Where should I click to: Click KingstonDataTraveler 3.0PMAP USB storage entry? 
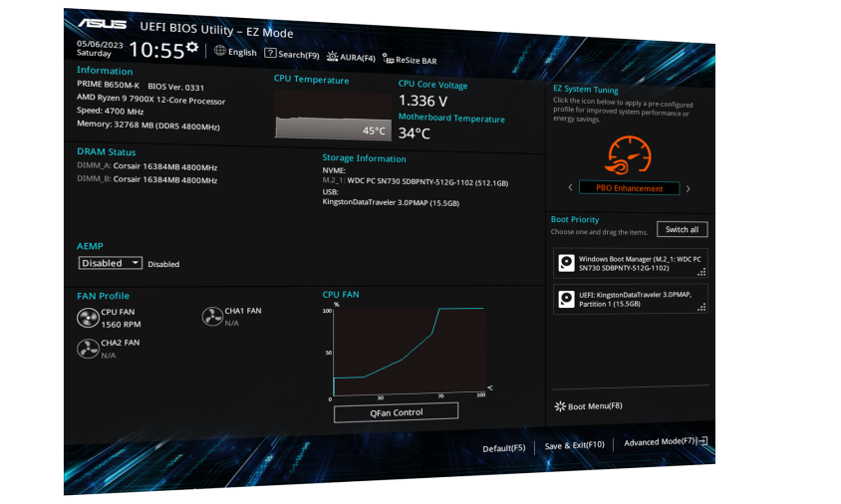[391, 202]
